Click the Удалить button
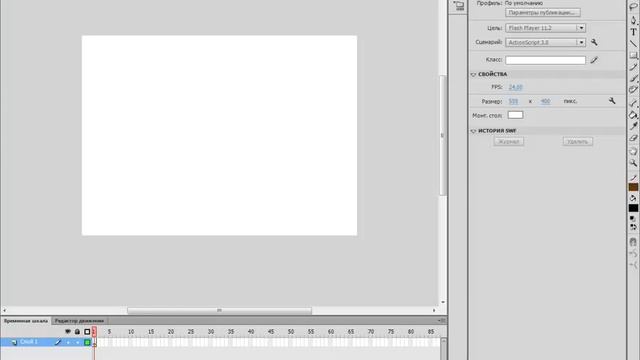The height and width of the screenshot is (360, 640). coord(578,141)
